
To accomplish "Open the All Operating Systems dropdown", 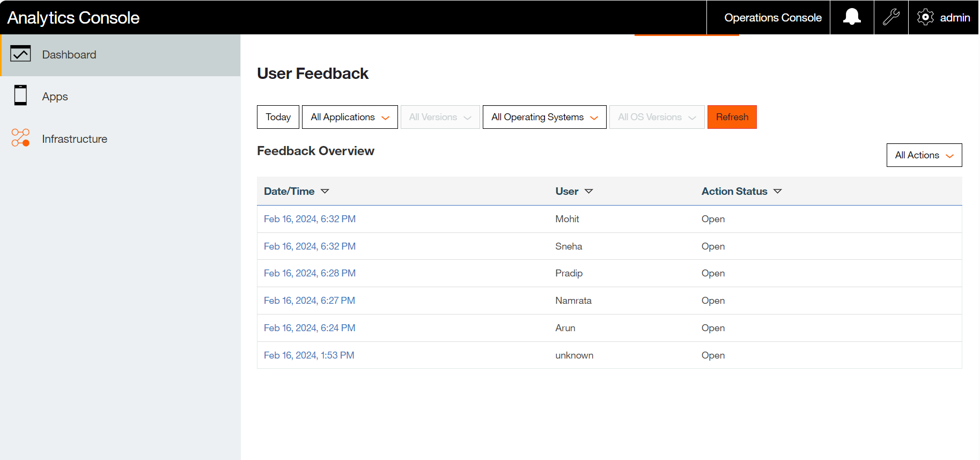I will (x=544, y=117).
